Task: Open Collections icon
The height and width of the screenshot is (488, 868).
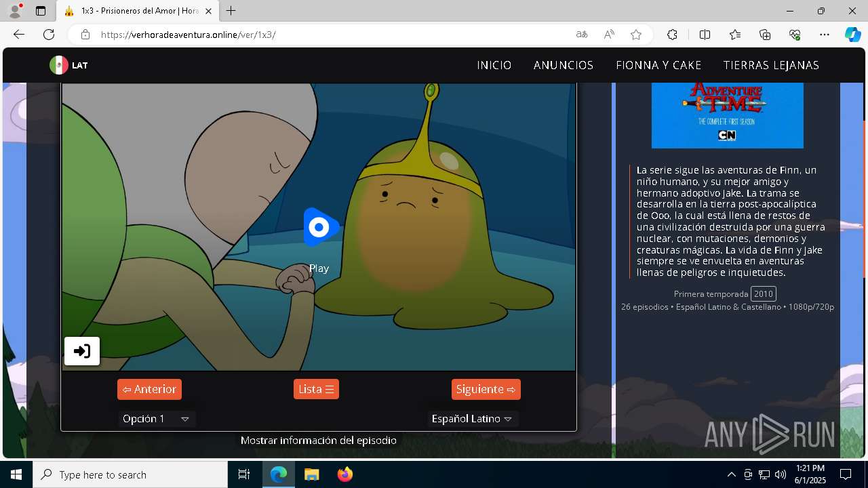Action: [x=765, y=35]
